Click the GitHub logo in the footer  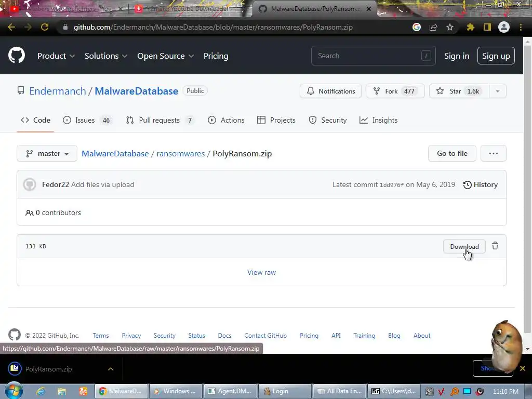coord(15,335)
